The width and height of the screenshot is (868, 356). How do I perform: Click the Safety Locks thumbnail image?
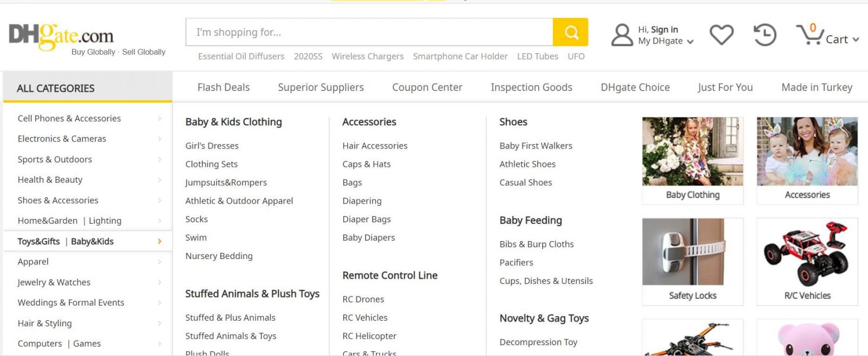pyautogui.click(x=683, y=251)
